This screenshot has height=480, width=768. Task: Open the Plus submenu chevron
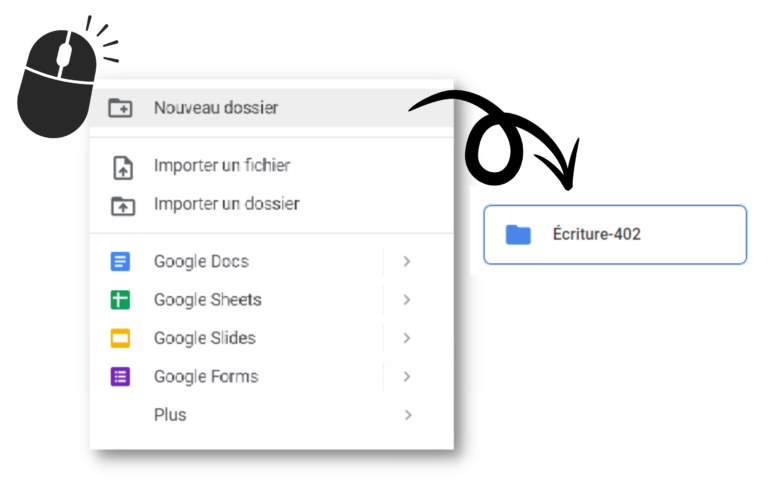tap(408, 415)
